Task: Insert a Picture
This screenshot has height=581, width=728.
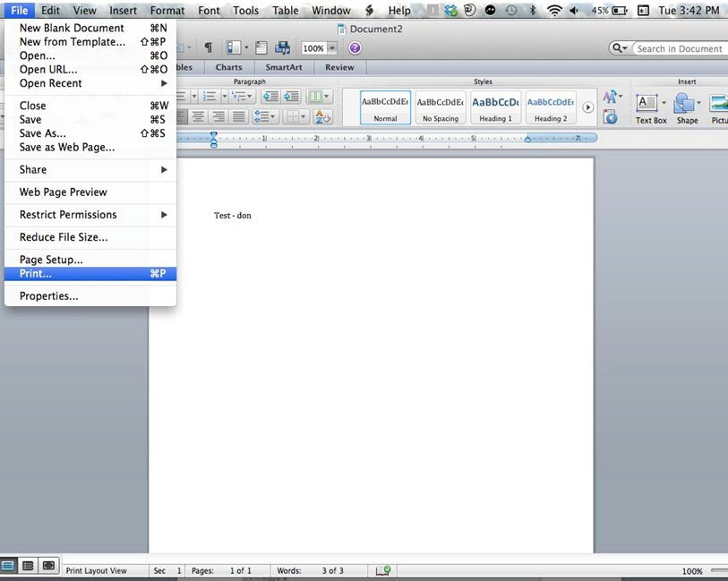Action: 719,109
